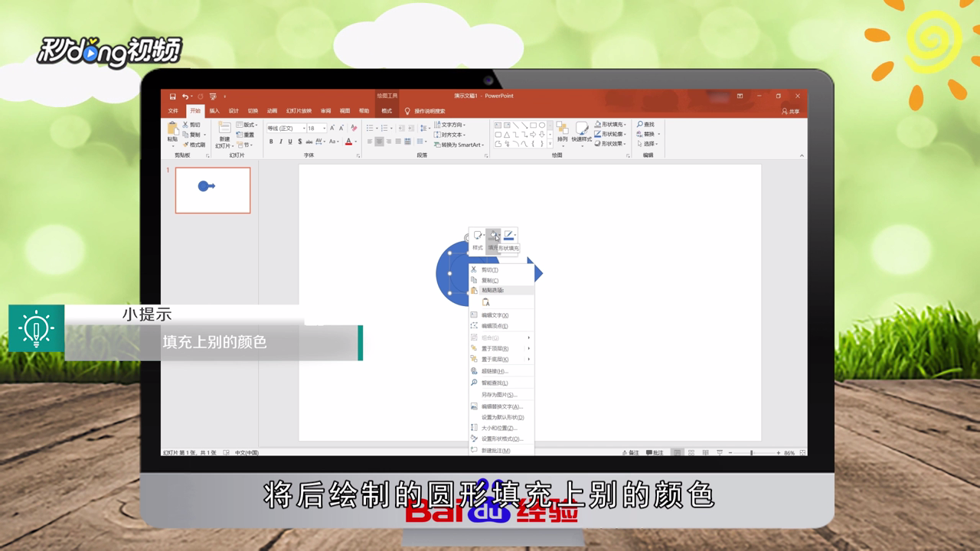Choose Format Shape 设置形状格式(O) menu item
The image size is (980, 551).
pos(501,439)
